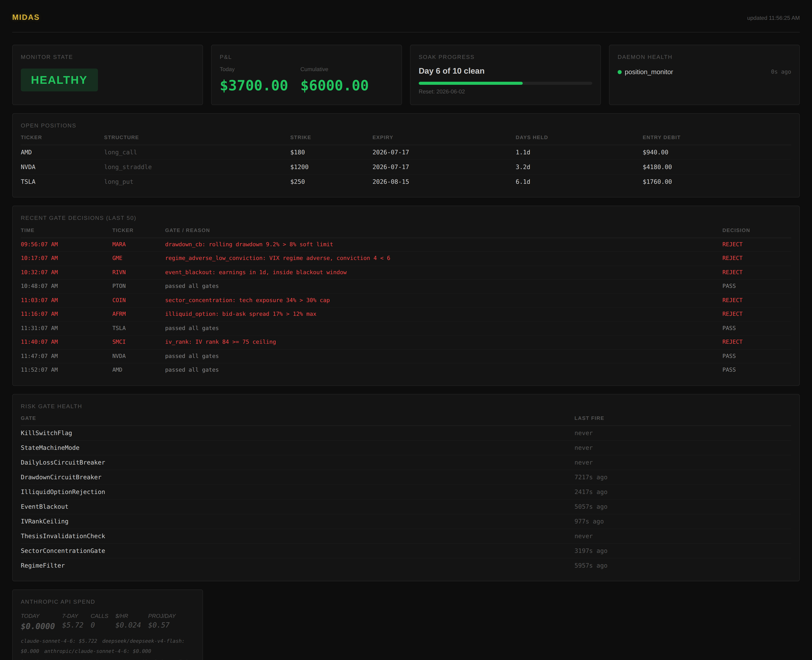This screenshot has width=812, height=660.
Task: Select the TSLA ticker in open positions
Action: (28, 182)
